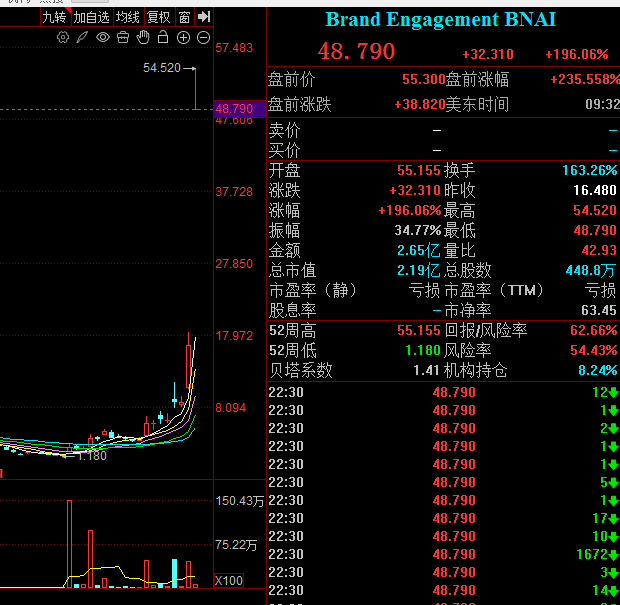The height and width of the screenshot is (605, 620).
Task: Click the pre-market change +38.820
Action: [x=420, y=104]
